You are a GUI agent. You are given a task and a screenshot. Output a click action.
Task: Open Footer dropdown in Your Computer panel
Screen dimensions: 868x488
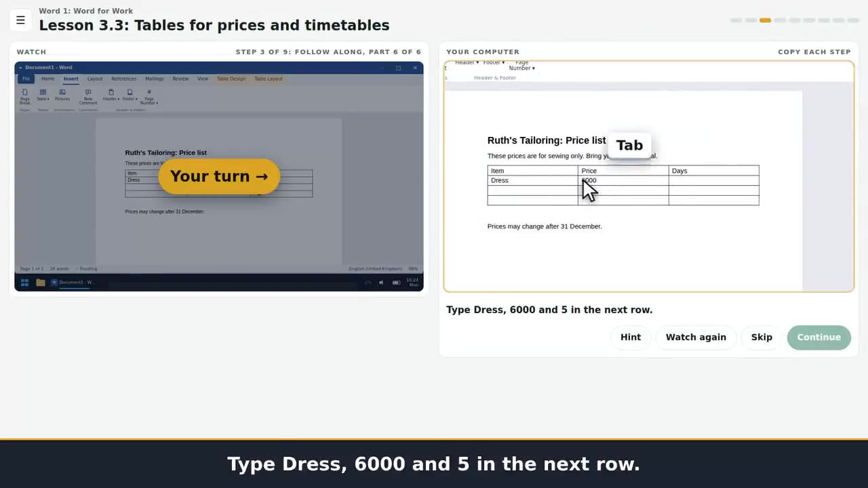coord(494,63)
